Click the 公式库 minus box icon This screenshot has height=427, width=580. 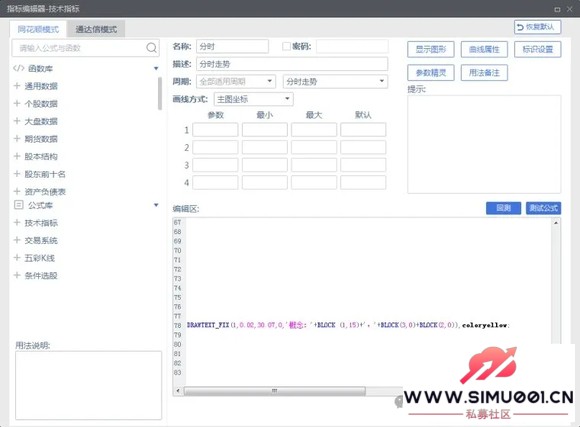[18, 205]
